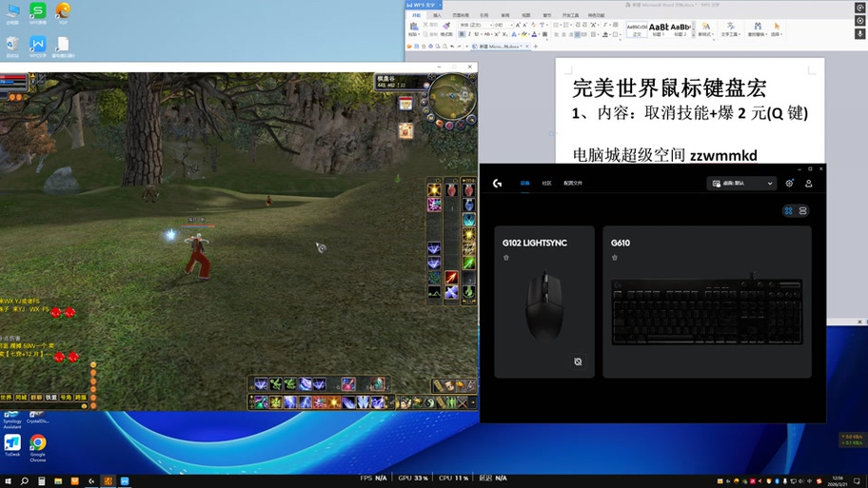Add new document tab with plus button
The image size is (868, 488).
(535, 47)
